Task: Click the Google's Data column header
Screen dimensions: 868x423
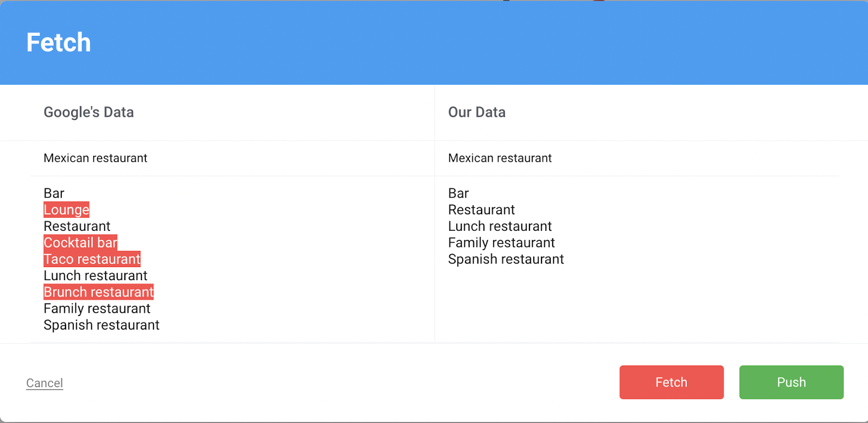Action: [88, 112]
